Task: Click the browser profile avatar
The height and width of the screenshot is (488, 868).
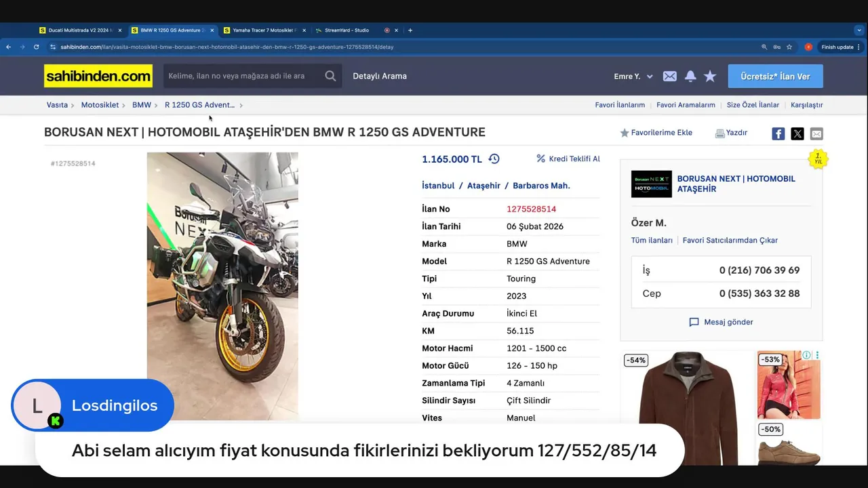Action: coord(808,47)
